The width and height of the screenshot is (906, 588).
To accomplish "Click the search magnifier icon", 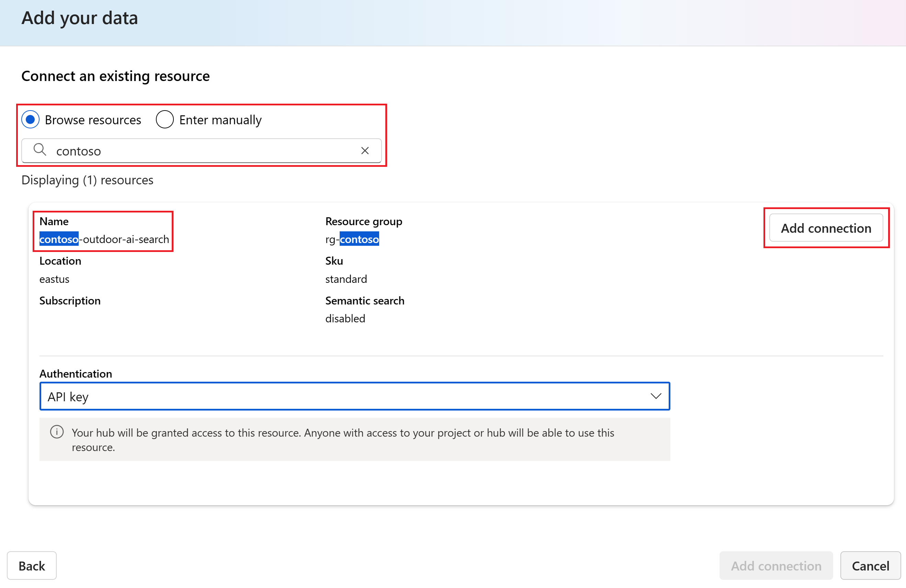I will point(39,150).
